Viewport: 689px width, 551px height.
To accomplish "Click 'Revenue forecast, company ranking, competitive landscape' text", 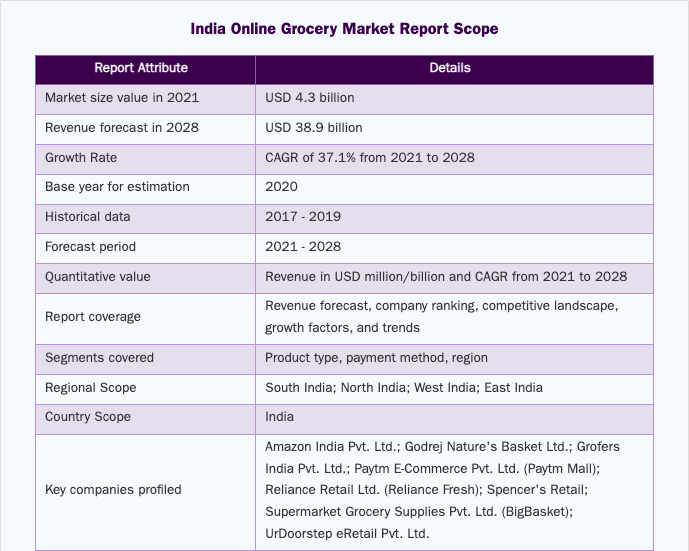I will click(442, 306).
